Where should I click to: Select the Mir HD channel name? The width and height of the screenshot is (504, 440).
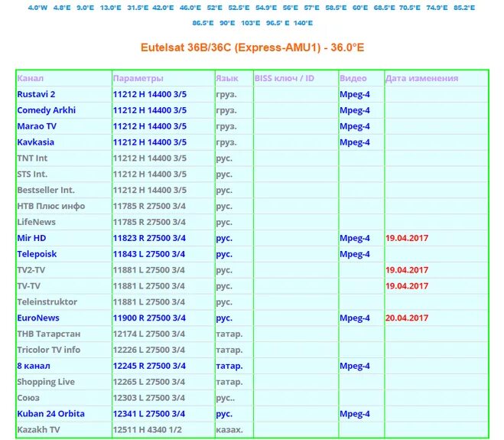click(32, 238)
